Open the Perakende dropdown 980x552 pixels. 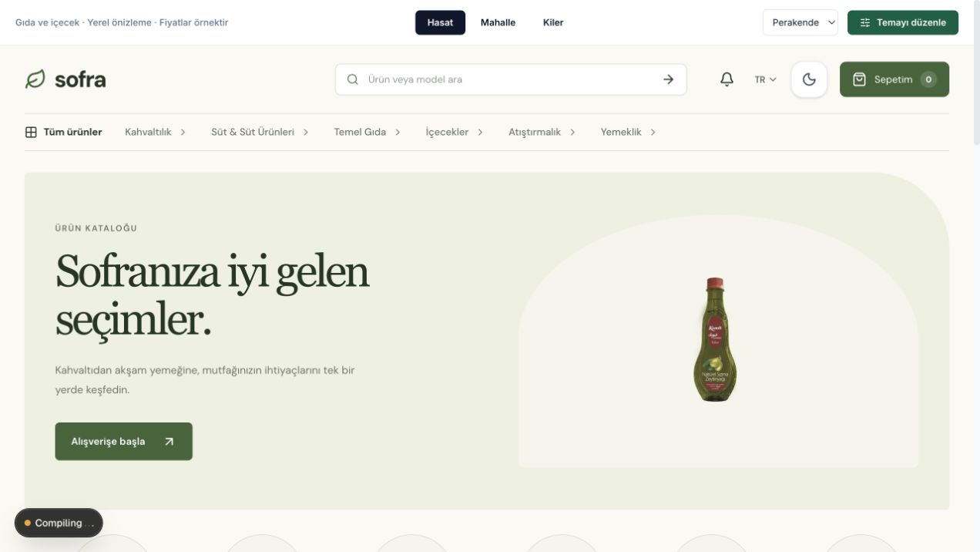pos(800,22)
